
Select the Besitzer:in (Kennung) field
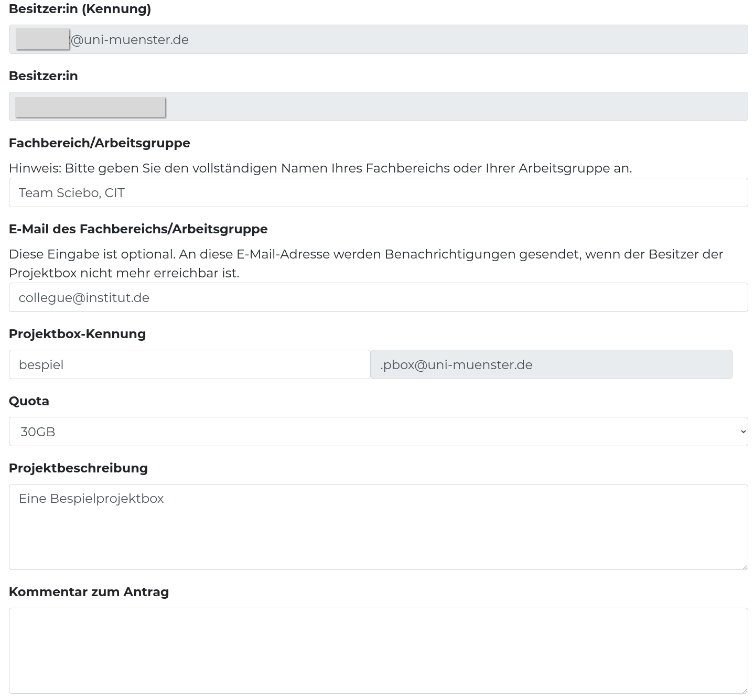(x=378, y=39)
